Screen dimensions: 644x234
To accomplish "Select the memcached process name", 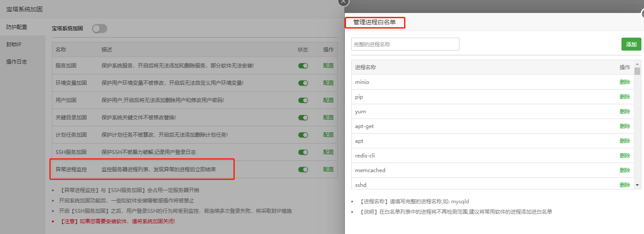I will tap(370, 170).
